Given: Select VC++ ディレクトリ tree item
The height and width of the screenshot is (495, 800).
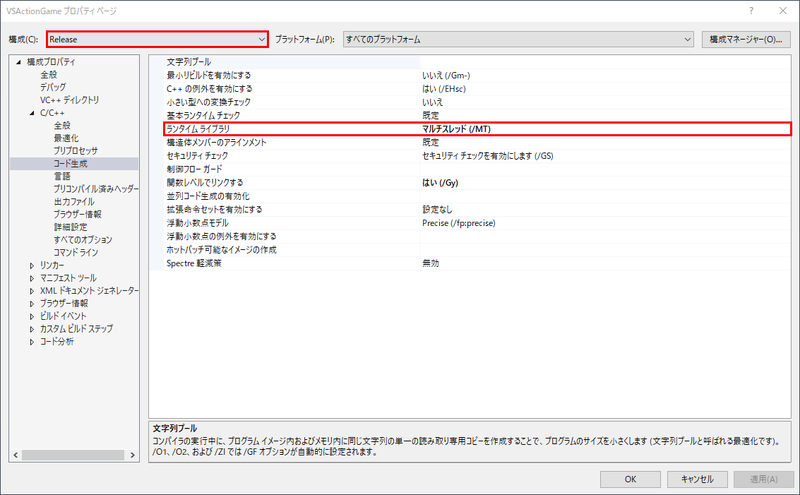Looking at the screenshot, I should tap(70, 100).
